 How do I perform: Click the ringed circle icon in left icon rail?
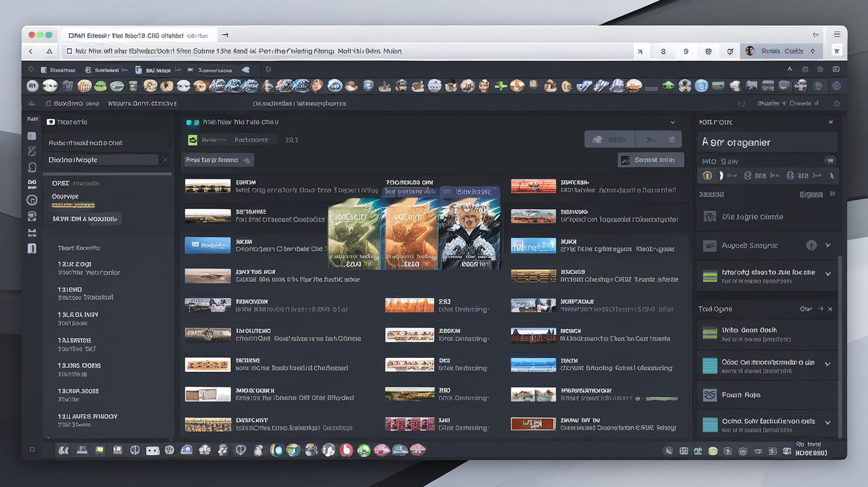(32, 200)
